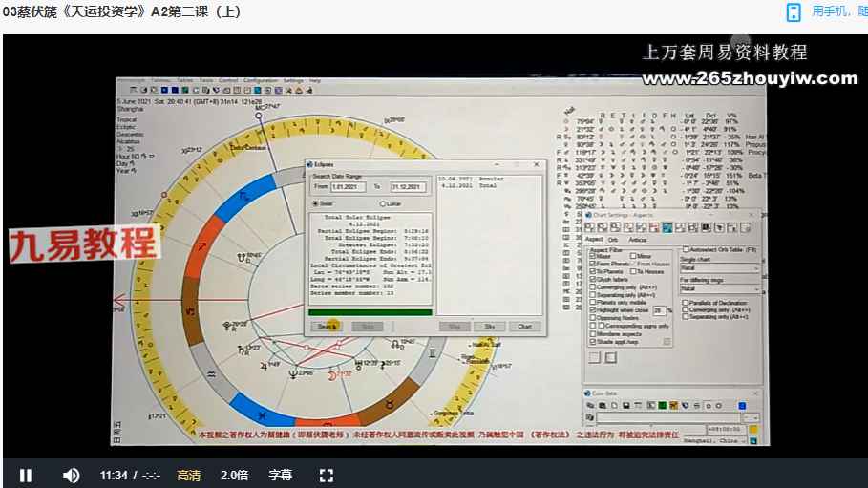Viewport: 868px width, 488px height.
Task: Click the cyan highlighted icon in main toolbar
Action: coord(258,91)
